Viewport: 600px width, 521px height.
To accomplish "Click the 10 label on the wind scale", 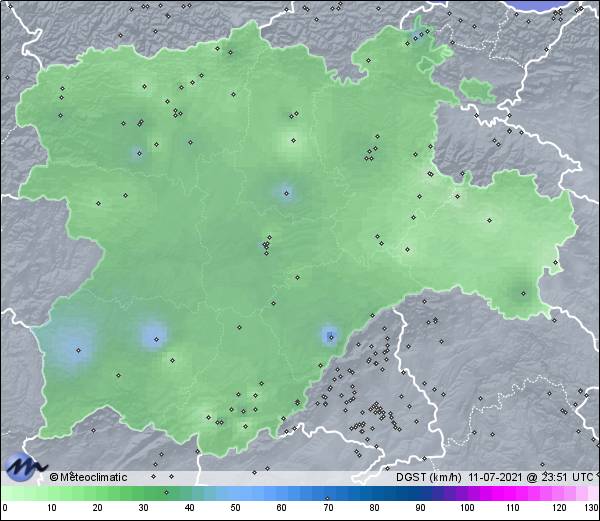I will coord(51,508).
